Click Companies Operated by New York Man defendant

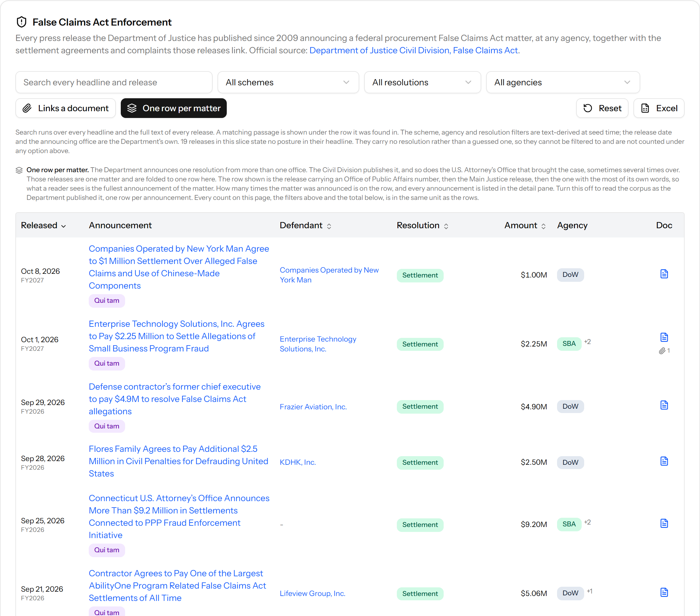(329, 275)
